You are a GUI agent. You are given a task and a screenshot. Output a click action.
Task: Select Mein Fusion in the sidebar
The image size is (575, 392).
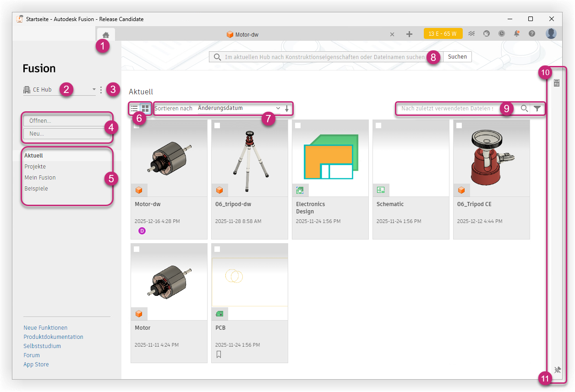(40, 178)
